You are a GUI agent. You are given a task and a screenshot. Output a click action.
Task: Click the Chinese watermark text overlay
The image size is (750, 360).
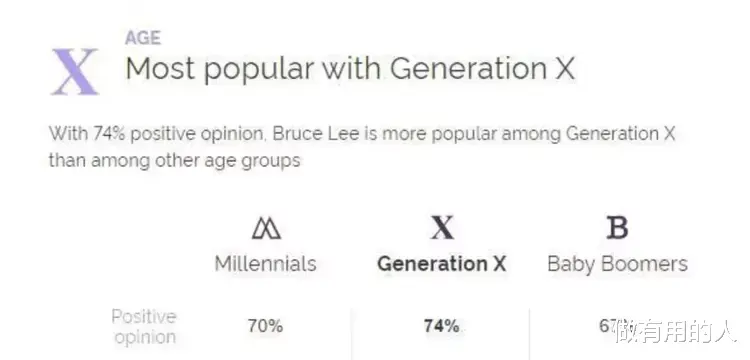coord(675,330)
